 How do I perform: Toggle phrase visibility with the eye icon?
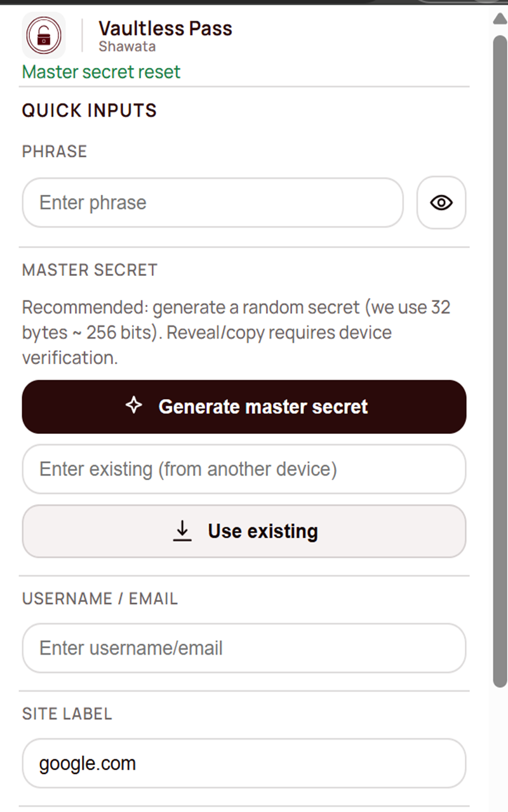[x=441, y=202]
